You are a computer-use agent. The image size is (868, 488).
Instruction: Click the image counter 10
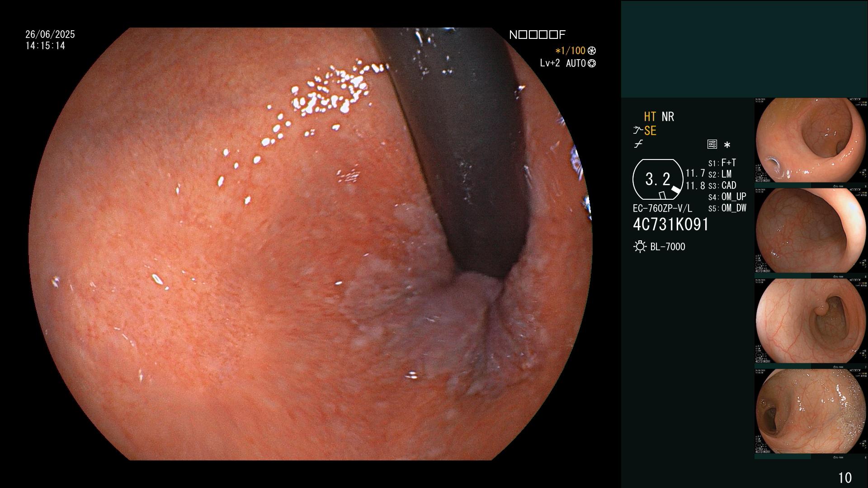click(x=845, y=478)
